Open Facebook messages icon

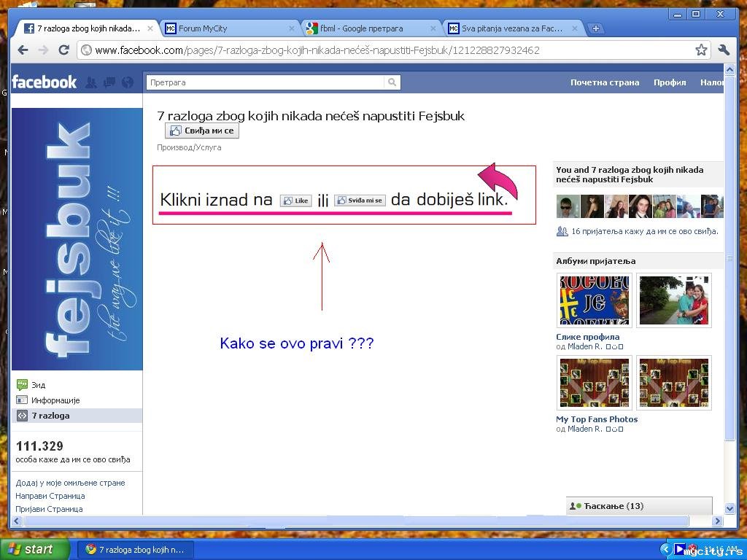pyautogui.click(x=109, y=82)
